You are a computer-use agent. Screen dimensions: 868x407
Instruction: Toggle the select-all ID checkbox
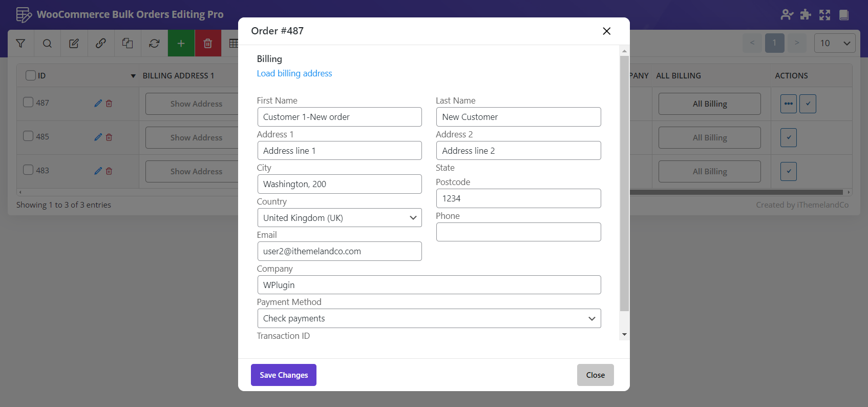click(31, 75)
